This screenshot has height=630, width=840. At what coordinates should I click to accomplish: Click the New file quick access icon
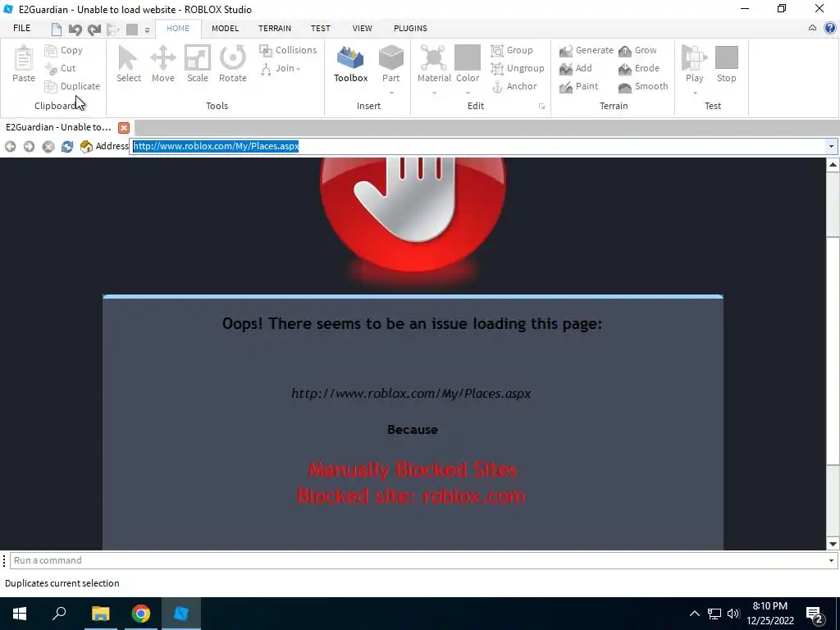(x=57, y=29)
